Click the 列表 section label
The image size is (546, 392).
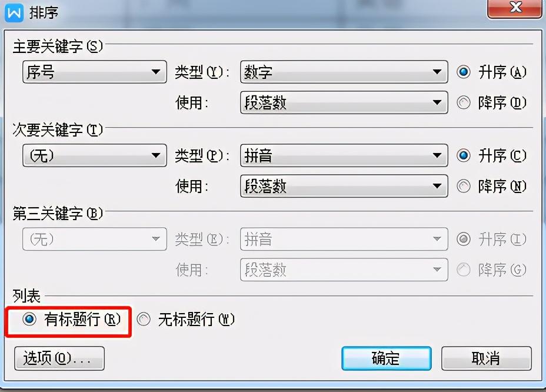click(x=26, y=297)
